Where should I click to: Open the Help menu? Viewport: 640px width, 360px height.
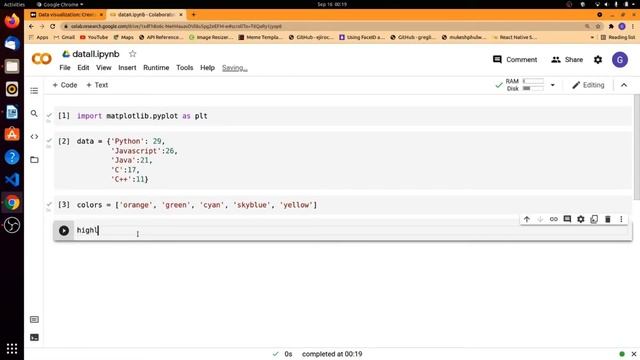(x=207, y=68)
